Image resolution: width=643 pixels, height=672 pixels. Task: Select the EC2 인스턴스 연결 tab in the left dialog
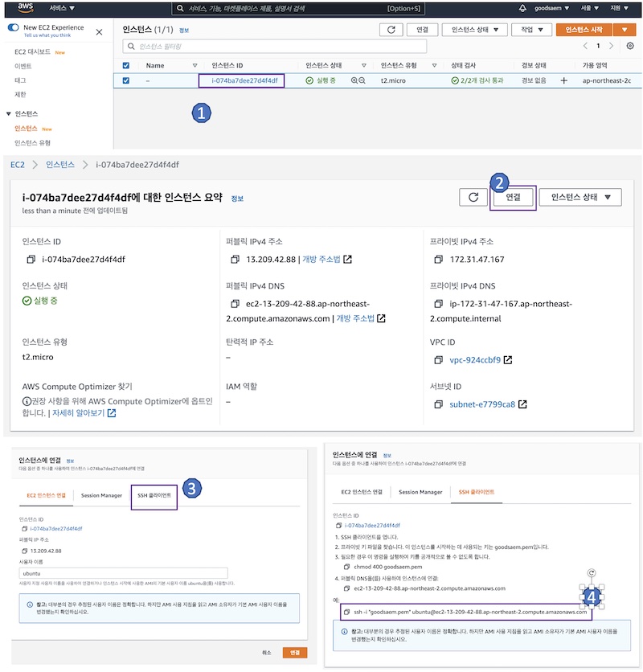point(47,495)
